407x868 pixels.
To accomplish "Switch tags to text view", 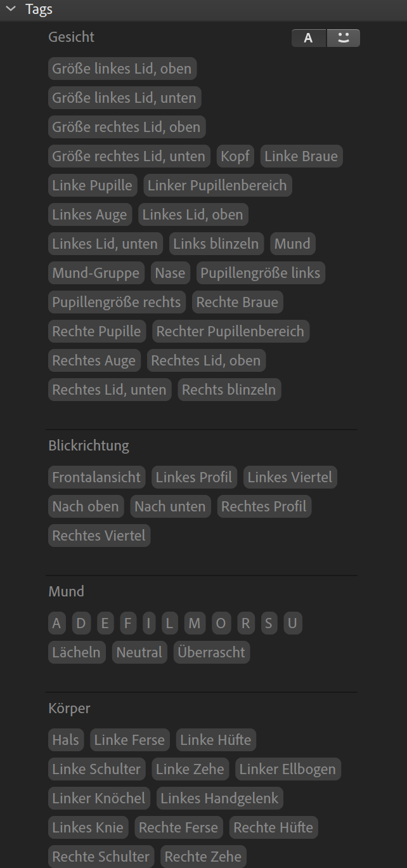I will pos(309,38).
